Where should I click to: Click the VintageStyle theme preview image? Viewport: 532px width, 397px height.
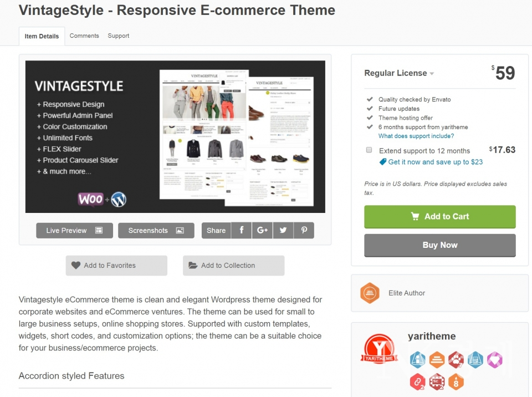click(x=175, y=136)
